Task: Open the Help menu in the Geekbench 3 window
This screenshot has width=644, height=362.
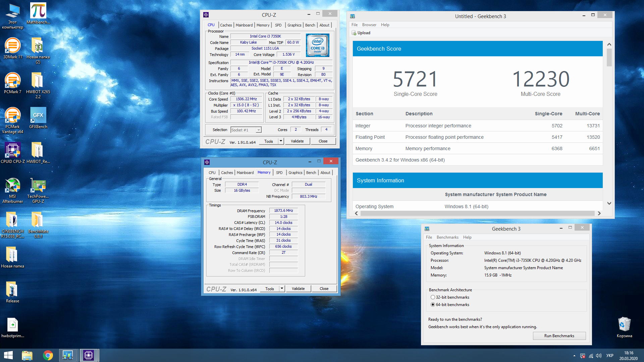Action: click(x=467, y=237)
